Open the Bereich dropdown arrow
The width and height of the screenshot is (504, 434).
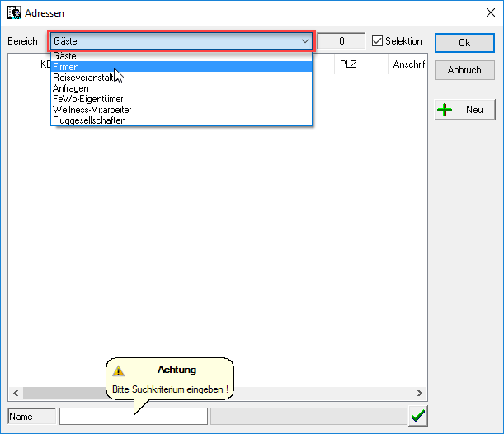(x=304, y=41)
